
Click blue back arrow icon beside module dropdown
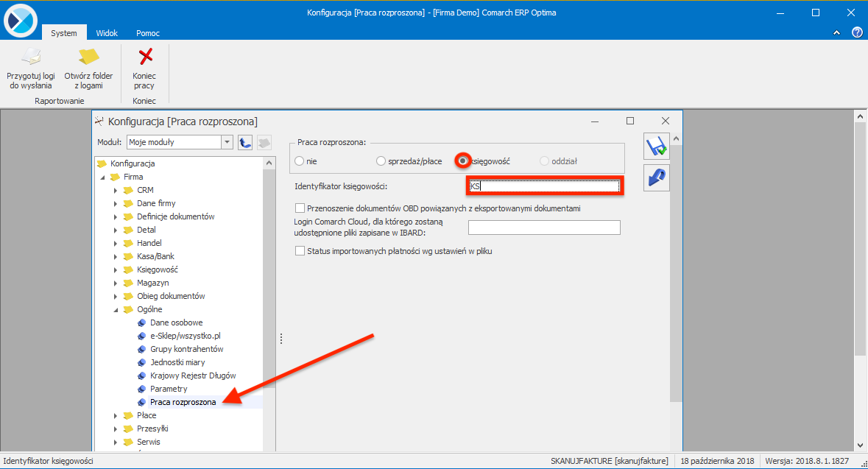click(x=246, y=142)
